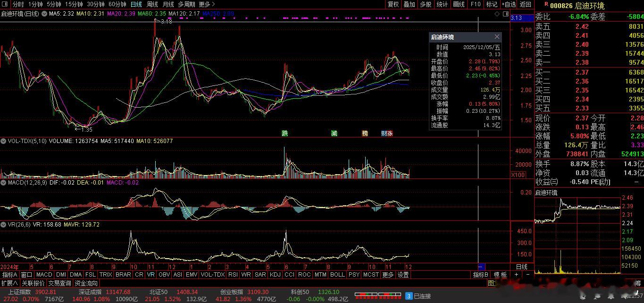Image resolution: width=644 pixels, height=303 pixels.
Task: Select the KDJ indicator tab
Action: pyautogui.click(x=275, y=274)
